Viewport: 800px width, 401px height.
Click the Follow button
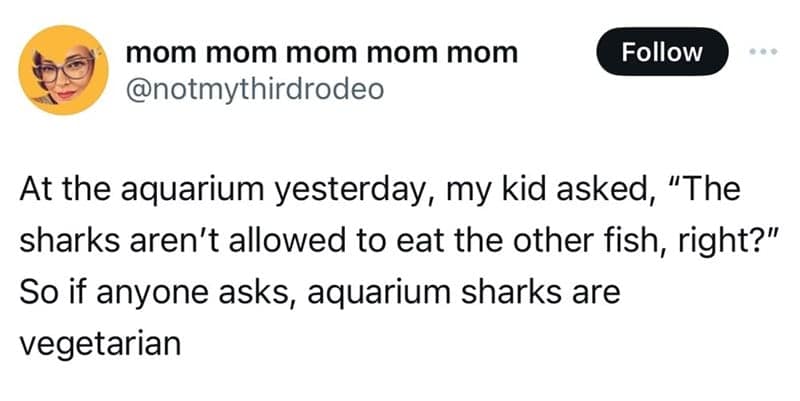[663, 52]
